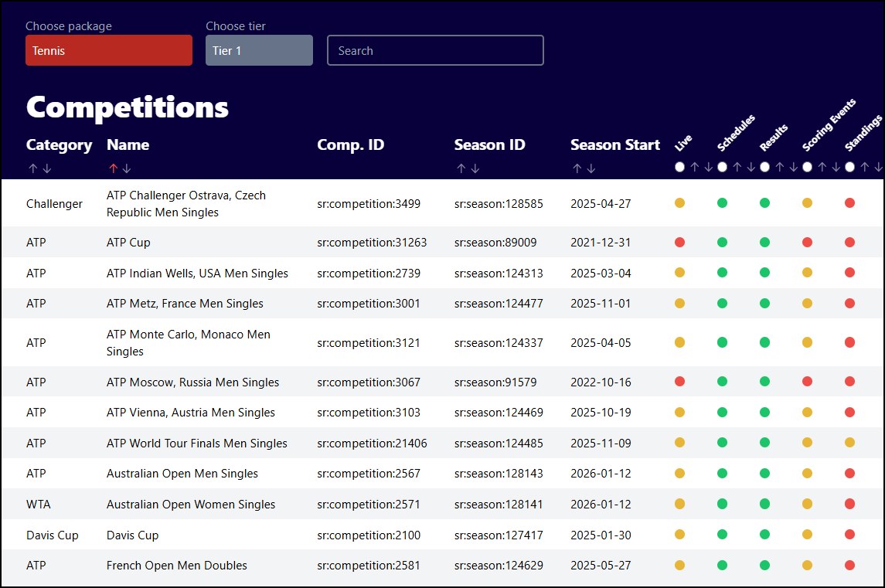Sort Season Start descending with down arrow
Screen dimensions: 885x588
tap(591, 168)
